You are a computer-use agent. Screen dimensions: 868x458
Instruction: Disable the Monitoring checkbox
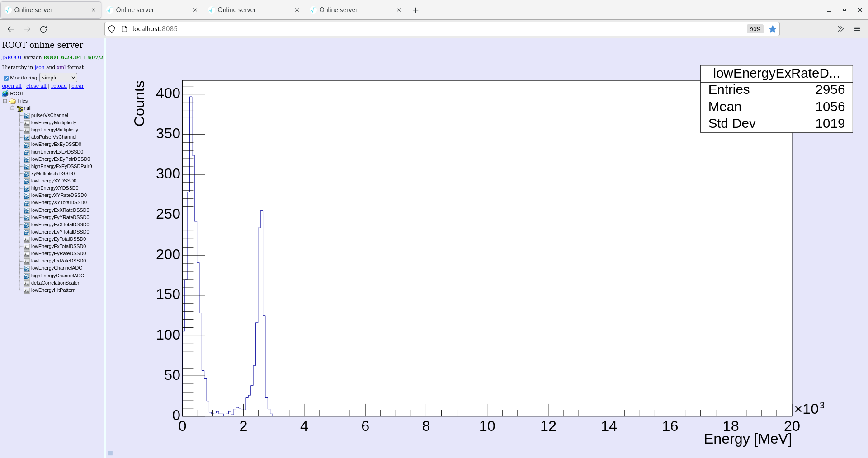pos(6,78)
